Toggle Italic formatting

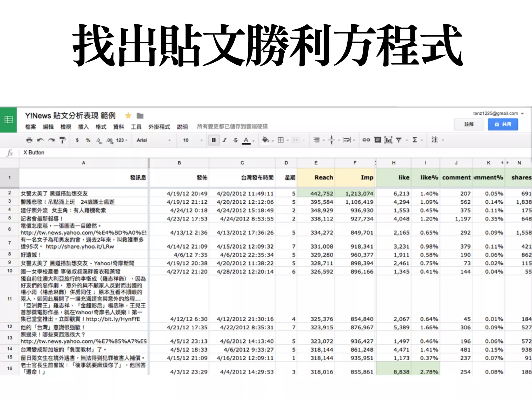click(x=224, y=140)
